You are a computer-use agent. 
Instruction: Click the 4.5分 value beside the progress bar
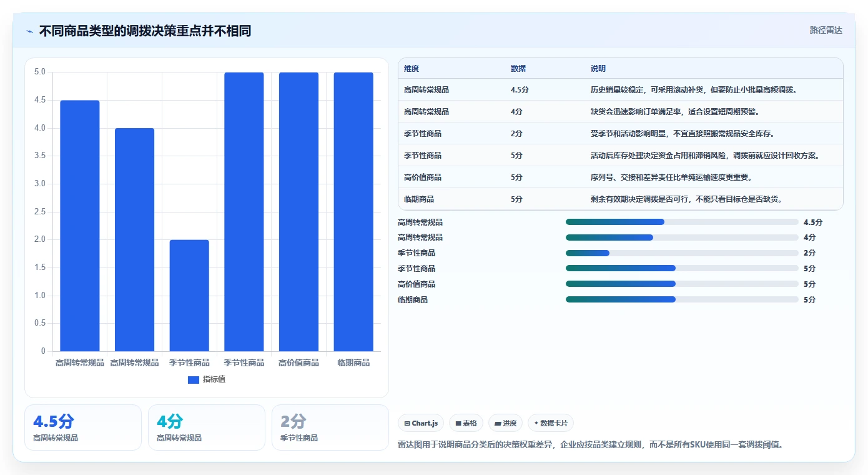point(813,222)
